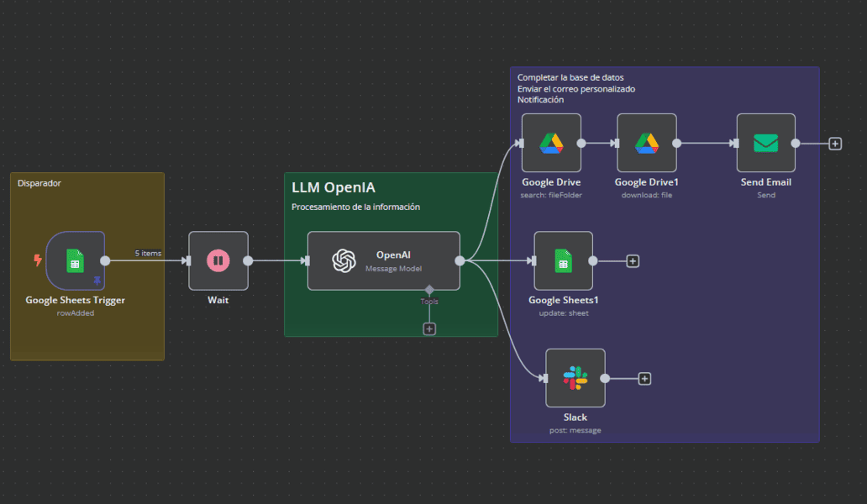The image size is (867, 504).
Task: Add a node after Slack
Action: [x=644, y=379]
